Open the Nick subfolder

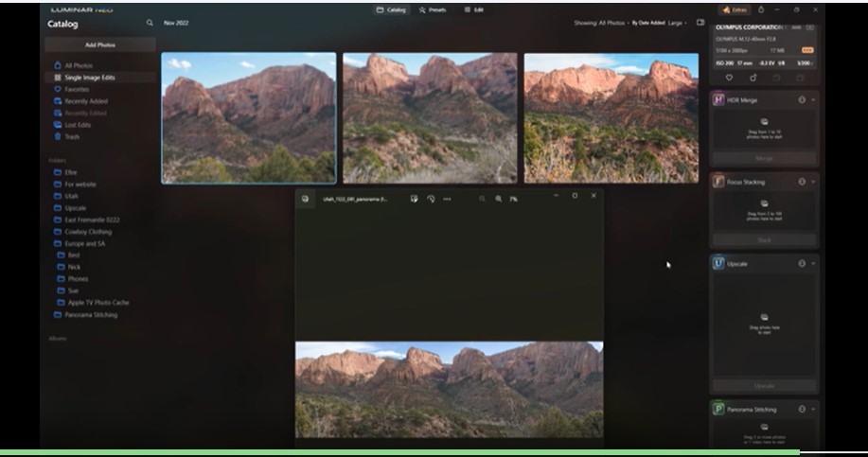click(x=74, y=267)
